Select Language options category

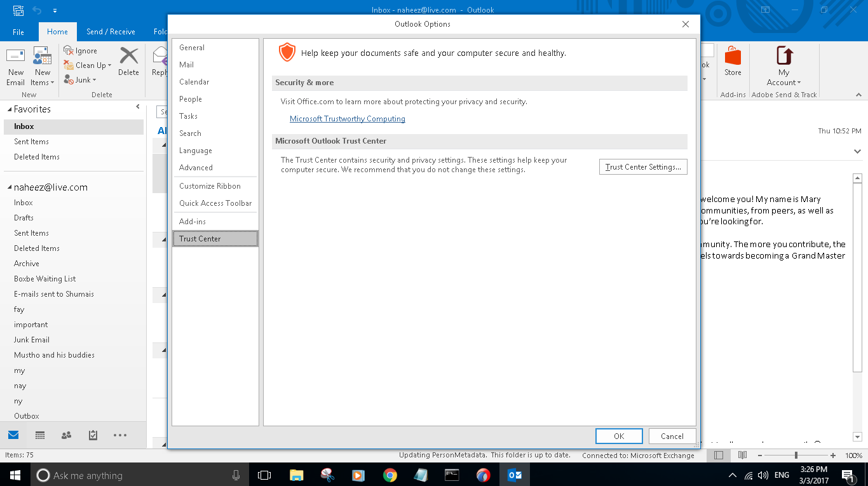215,151
